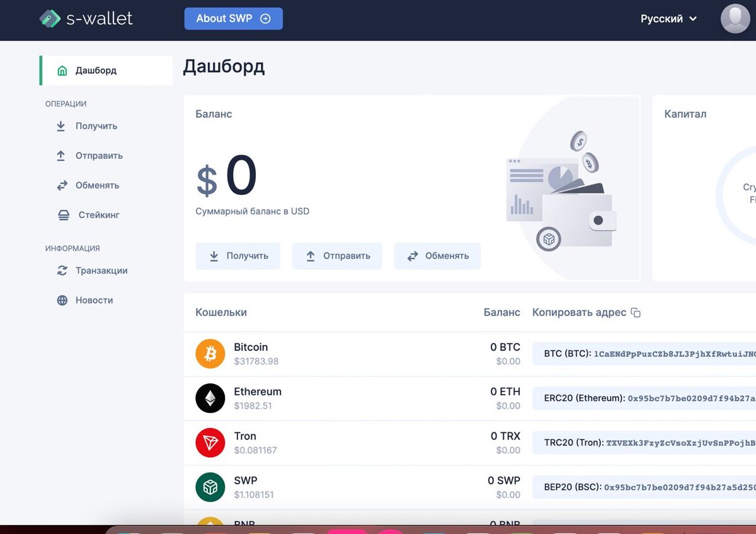Click the Bitcoin price $31783.98
Screen dimensions: 756x534
(256, 361)
